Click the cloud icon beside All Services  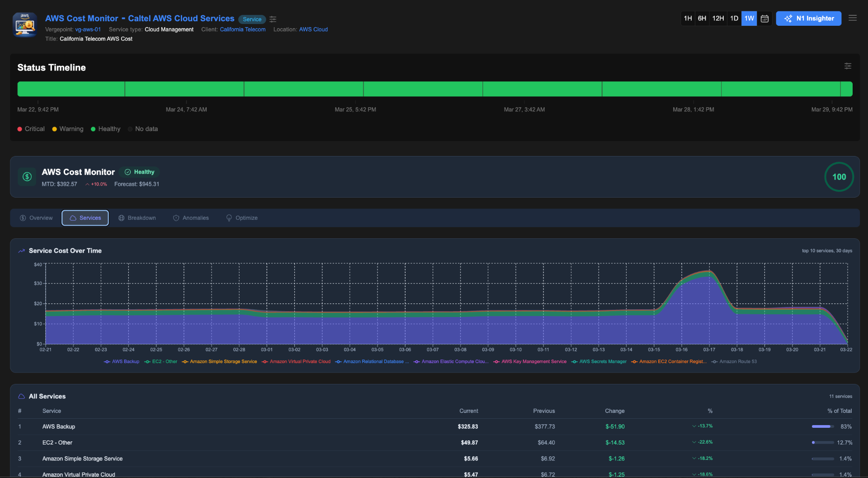(x=21, y=396)
